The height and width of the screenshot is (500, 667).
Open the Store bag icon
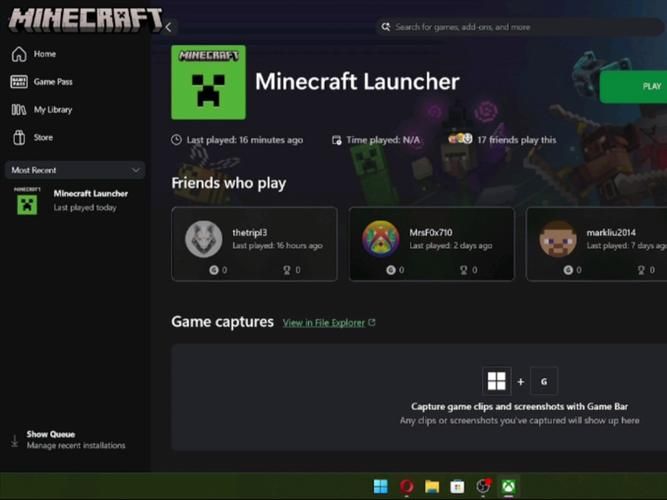click(19, 137)
